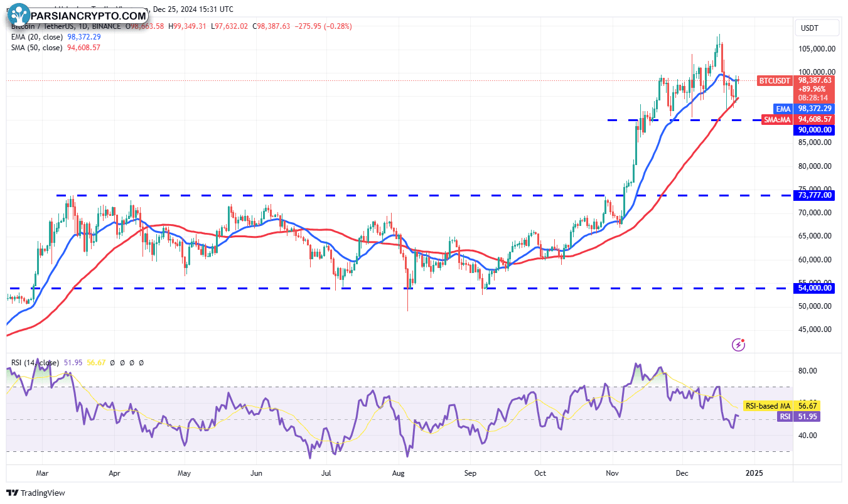Image resolution: width=848 pixels, height=504 pixels.
Task: Click the red SMA:MA axis tag
Action: click(x=778, y=119)
